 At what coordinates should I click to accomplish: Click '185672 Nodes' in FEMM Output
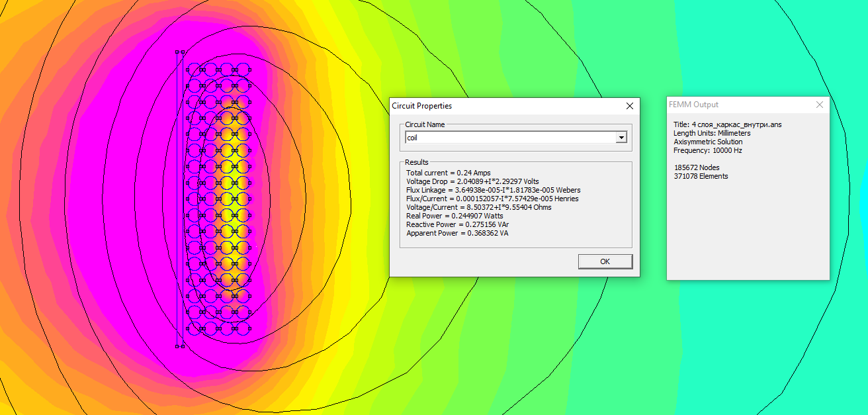[x=696, y=167]
